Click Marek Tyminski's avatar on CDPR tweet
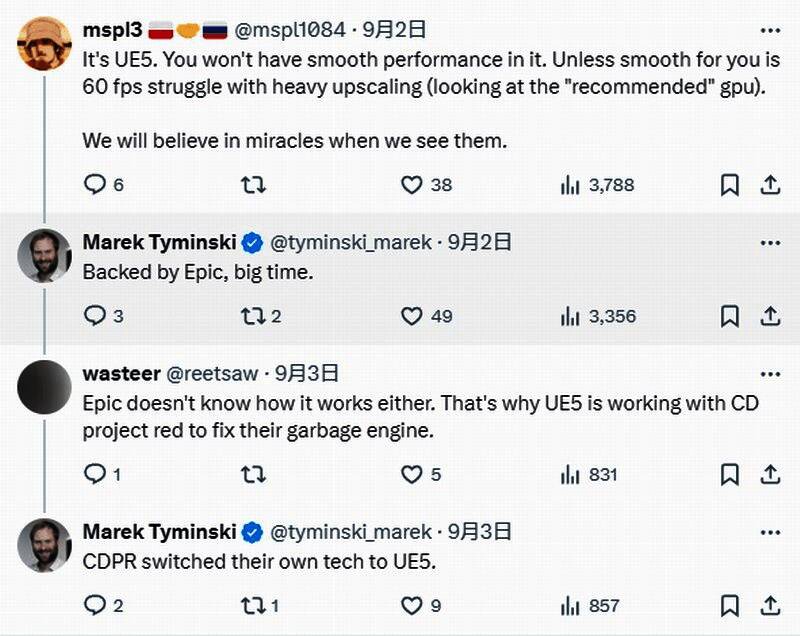Viewport: 800px width, 636px height. coord(44,546)
